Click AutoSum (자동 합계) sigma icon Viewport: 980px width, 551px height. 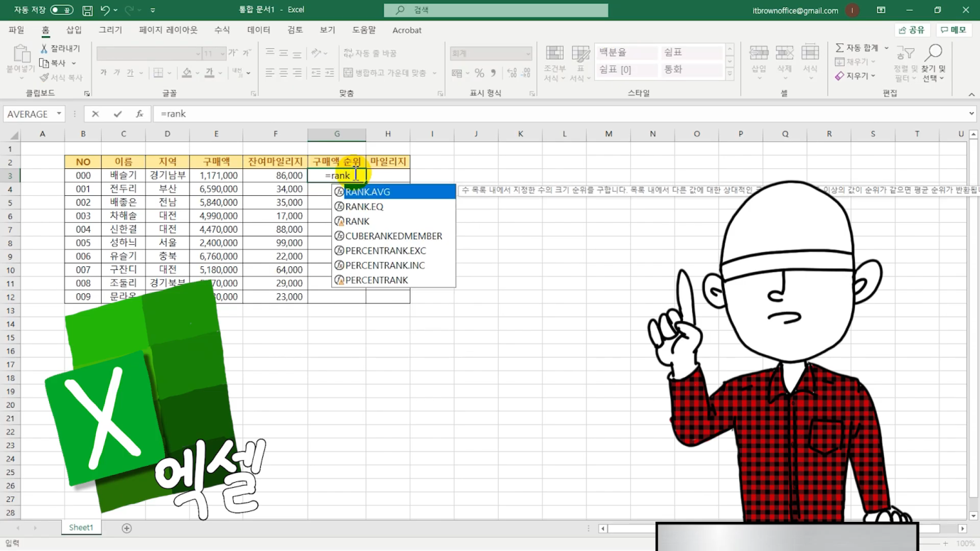[839, 48]
